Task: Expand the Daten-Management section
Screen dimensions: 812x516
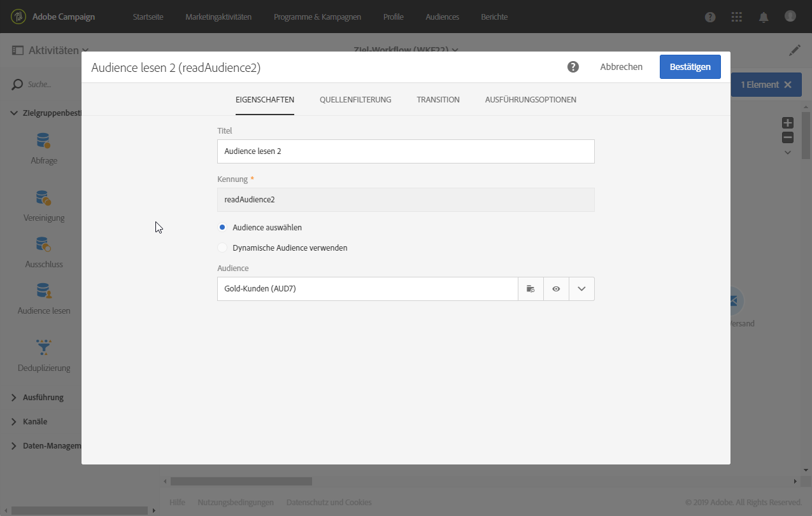Action: coord(15,446)
